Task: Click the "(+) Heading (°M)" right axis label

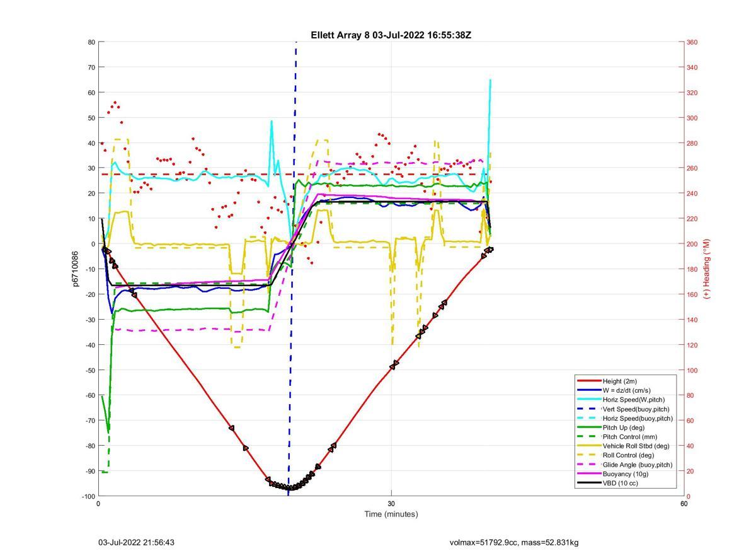Action: [706, 269]
